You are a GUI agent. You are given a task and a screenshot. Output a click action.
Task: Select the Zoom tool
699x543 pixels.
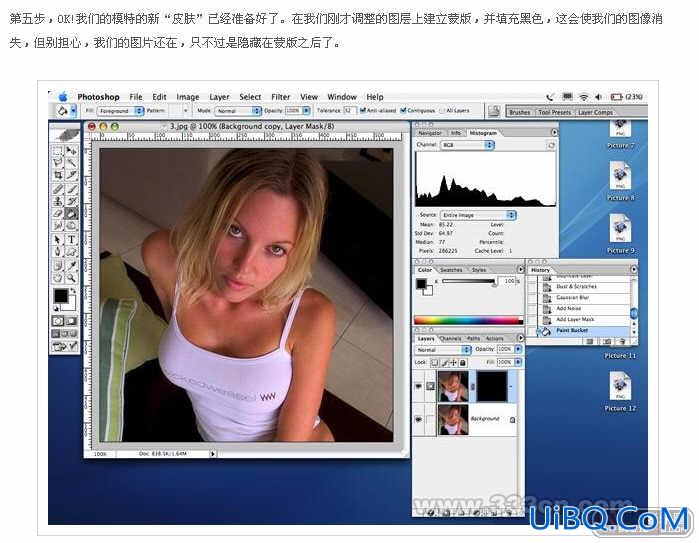71,279
